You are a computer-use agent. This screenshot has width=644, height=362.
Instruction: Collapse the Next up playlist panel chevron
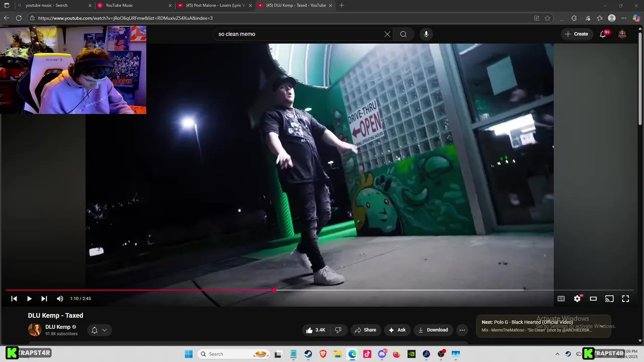pos(602,326)
